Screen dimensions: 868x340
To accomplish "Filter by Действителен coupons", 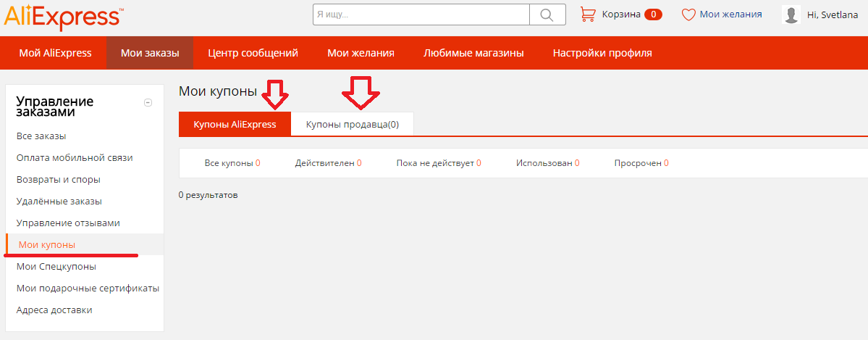I will (328, 163).
